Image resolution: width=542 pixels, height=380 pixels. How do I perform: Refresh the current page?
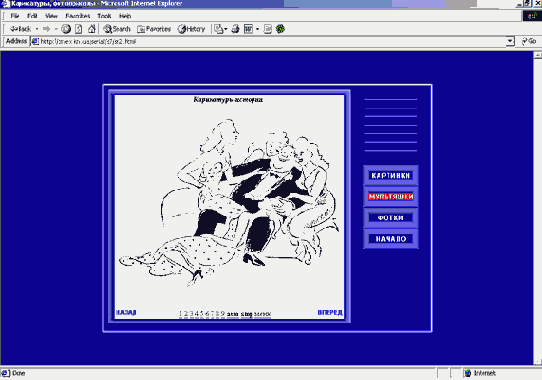coord(79,29)
